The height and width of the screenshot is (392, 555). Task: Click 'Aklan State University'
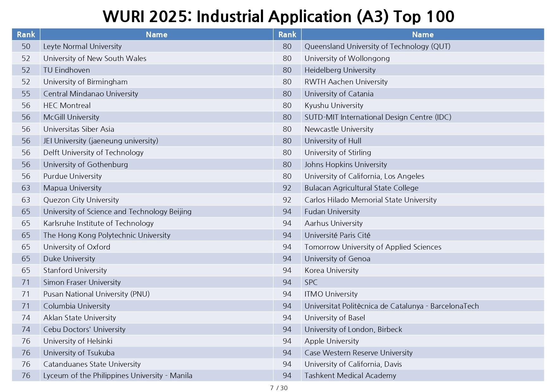79,318
